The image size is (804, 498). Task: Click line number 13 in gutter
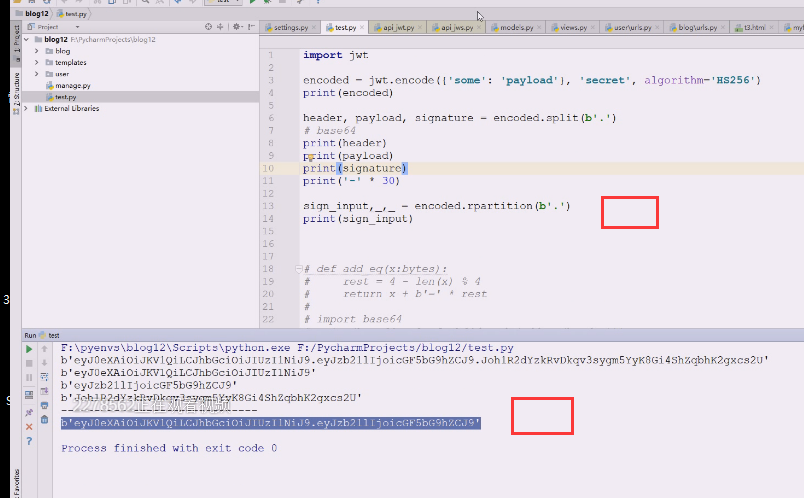point(268,206)
